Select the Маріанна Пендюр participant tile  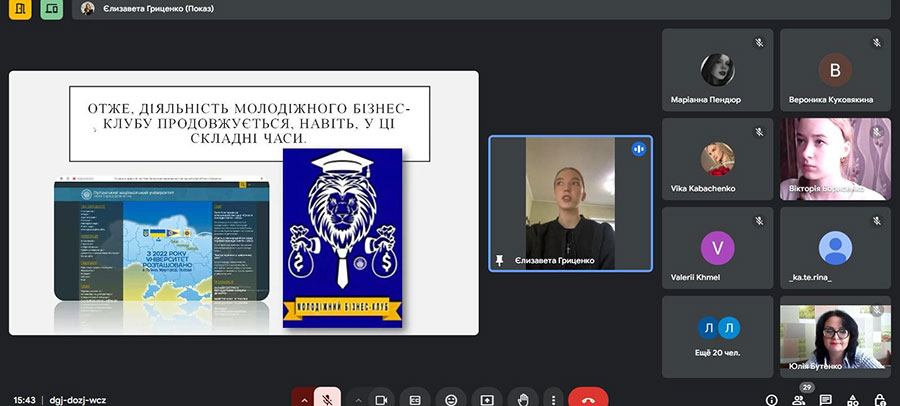point(717,69)
